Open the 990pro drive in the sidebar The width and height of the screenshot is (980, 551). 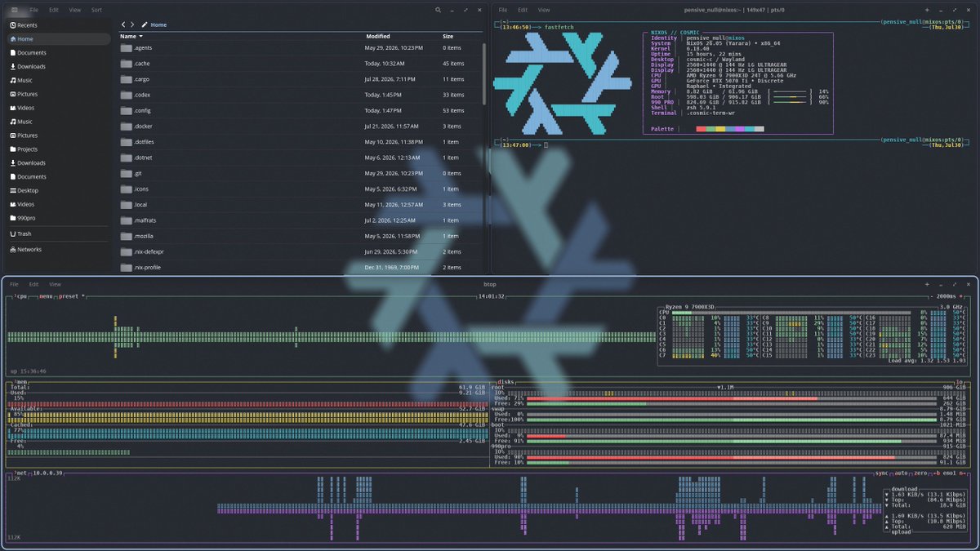click(x=57, y=218)
